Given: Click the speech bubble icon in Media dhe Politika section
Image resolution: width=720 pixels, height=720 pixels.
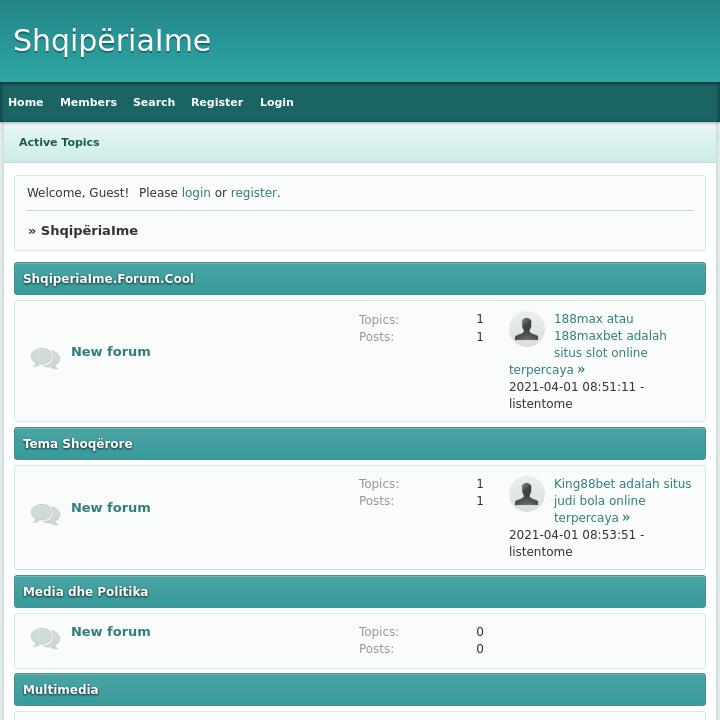Looking at the screenshot, I should pyautogui.click(x=45, y=638).
